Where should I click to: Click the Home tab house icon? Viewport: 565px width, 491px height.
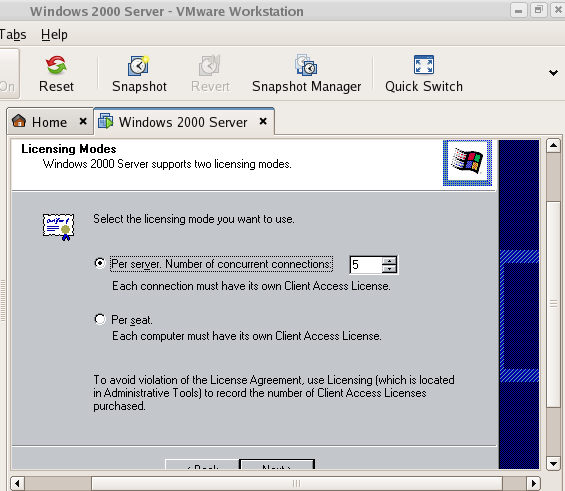click(x=19, y=121)
